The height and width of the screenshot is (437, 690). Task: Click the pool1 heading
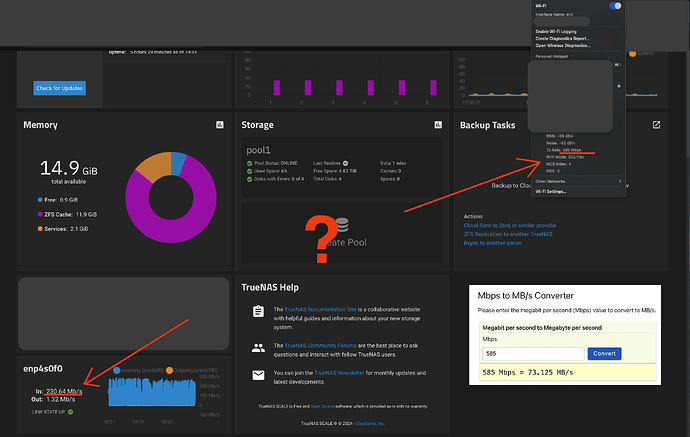(258, 150)
